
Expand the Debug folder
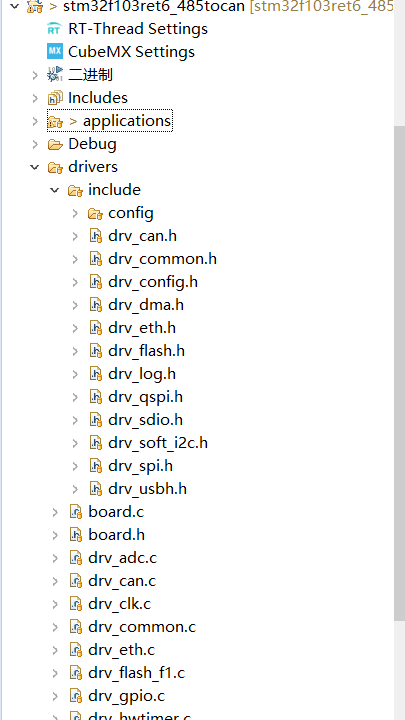tap(35, 144)
